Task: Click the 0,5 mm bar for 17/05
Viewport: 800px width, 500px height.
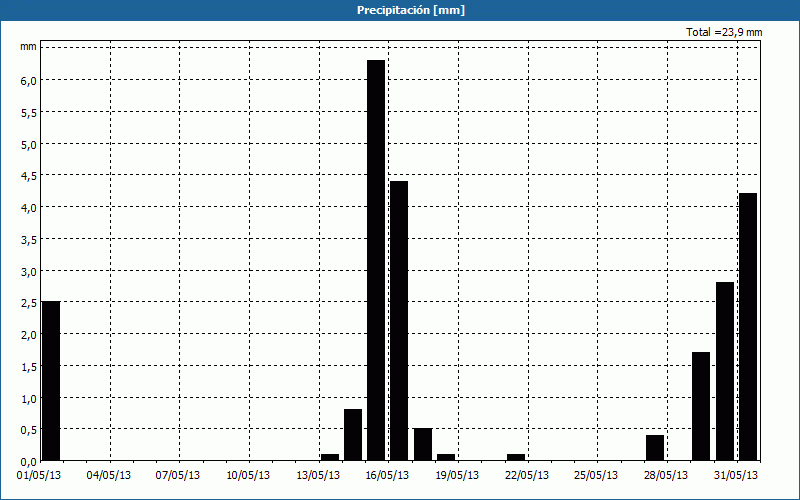Action: click(x=423, y=444)
